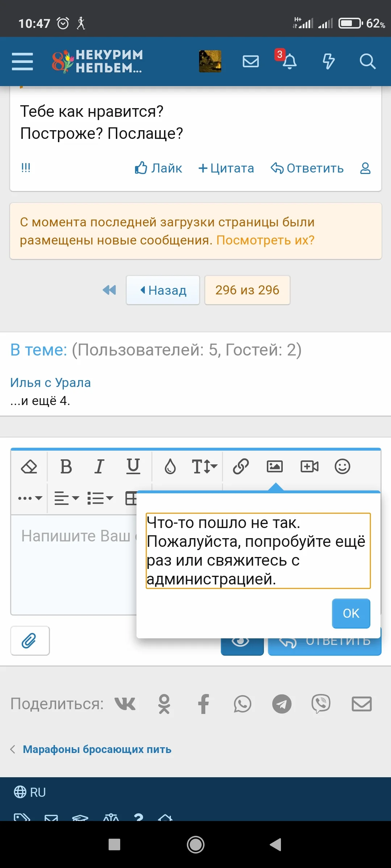The image size is (391, 868).
Task: Expand the list type dropdown
Action: tap(100, 498)
